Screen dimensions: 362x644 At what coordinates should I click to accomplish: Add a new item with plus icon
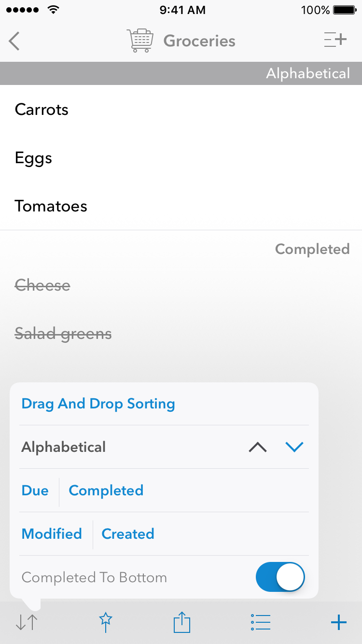pyautogui.click(x=339, y=623)
